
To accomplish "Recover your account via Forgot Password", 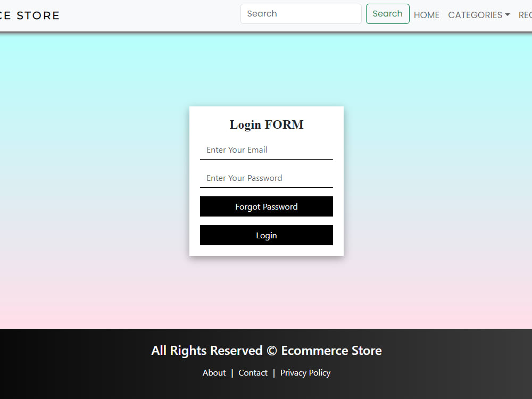I will tap(266, 206).
